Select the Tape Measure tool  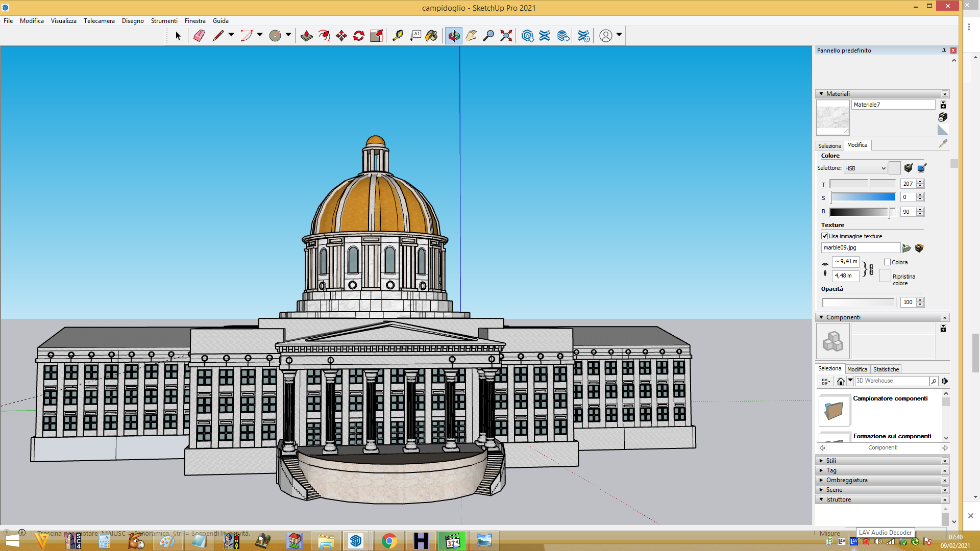point(398,36)
